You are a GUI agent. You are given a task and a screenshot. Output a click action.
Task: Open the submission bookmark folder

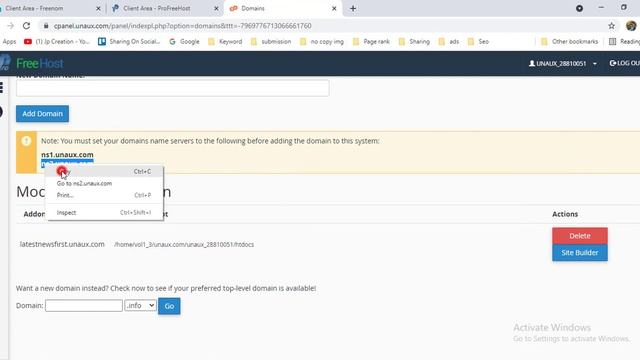click(x=271, y=42)
